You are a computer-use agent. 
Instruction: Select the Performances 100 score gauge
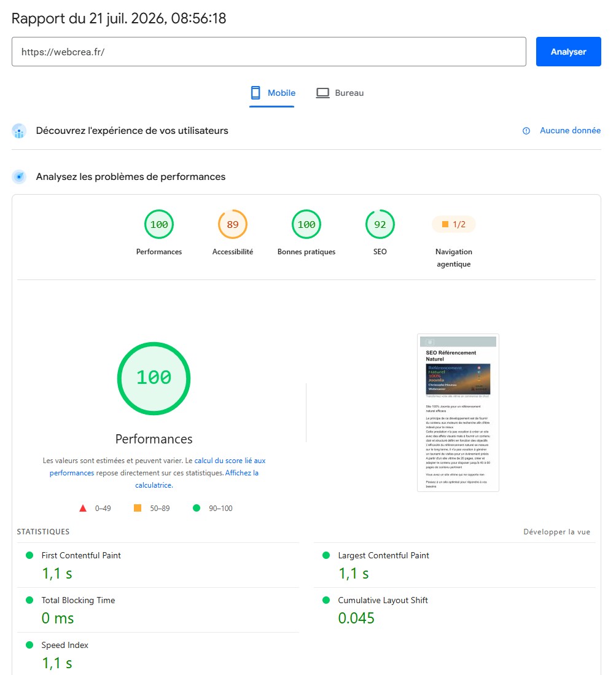click(159, 224)
